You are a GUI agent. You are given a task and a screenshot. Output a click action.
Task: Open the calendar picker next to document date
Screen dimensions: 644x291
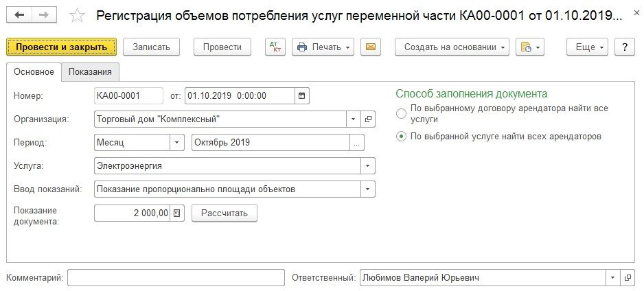302,96
